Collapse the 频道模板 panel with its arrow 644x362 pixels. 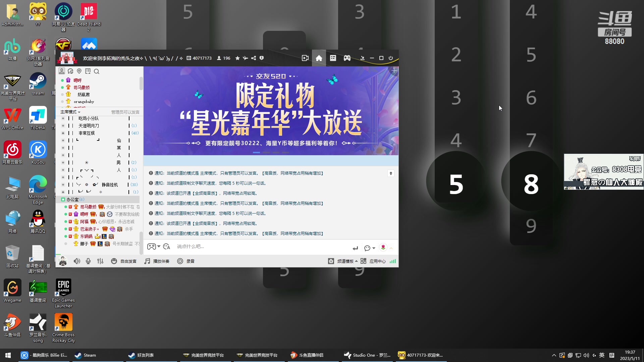pyautogui.click(x=357, y=261)
